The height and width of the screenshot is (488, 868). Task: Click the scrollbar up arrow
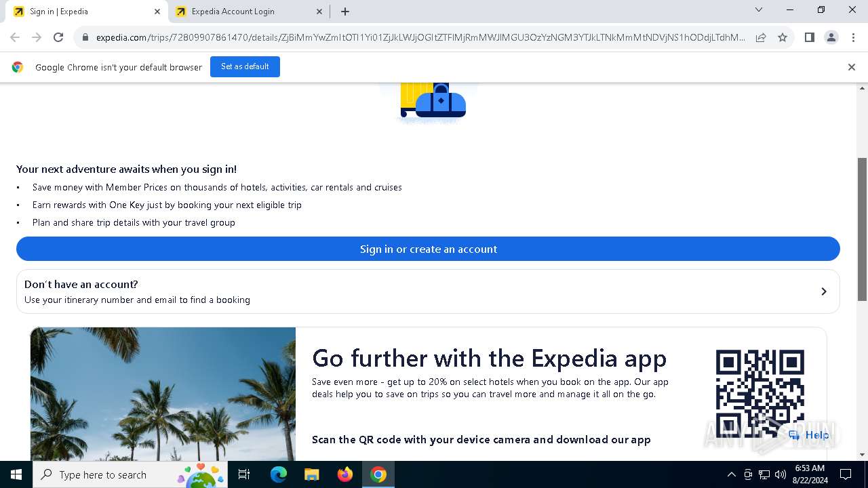(863, 88)
